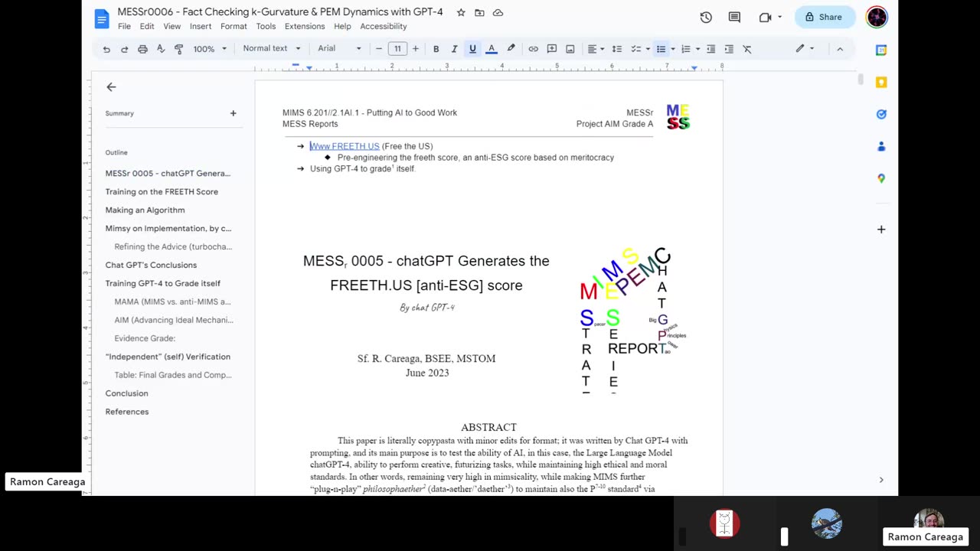Print the document using the printer icon
Viewport: 980px width, 551px height.
tap(142, 49)
